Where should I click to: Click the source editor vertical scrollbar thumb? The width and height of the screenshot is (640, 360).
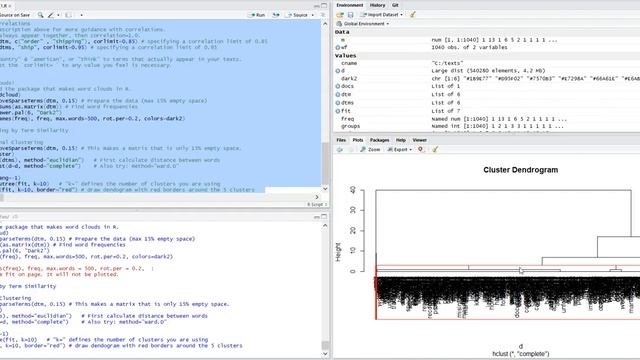click(325, 163)
